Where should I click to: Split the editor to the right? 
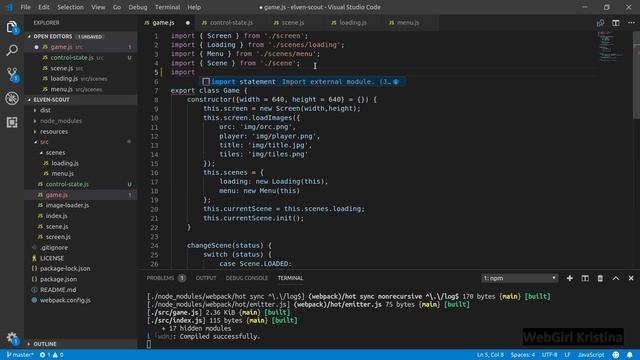[616, 23]
